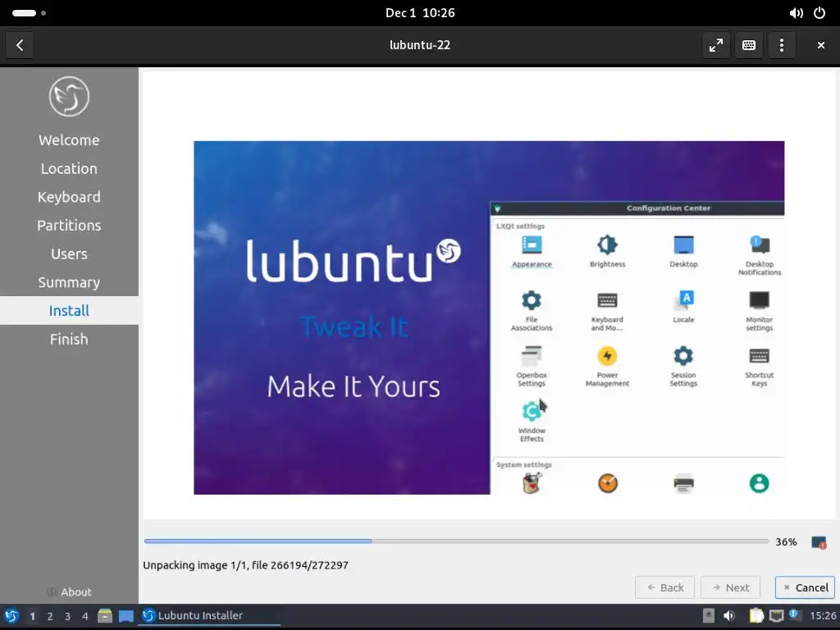Select the Finish step in the sidebar
Screen dimensions: 840x630
click(x=69, y=339)
